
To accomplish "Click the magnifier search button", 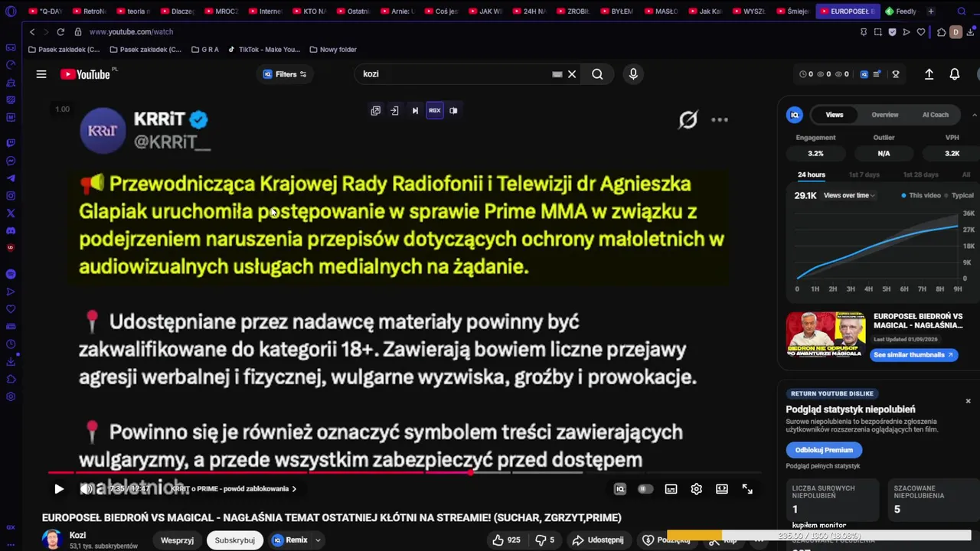I will 597,74.
